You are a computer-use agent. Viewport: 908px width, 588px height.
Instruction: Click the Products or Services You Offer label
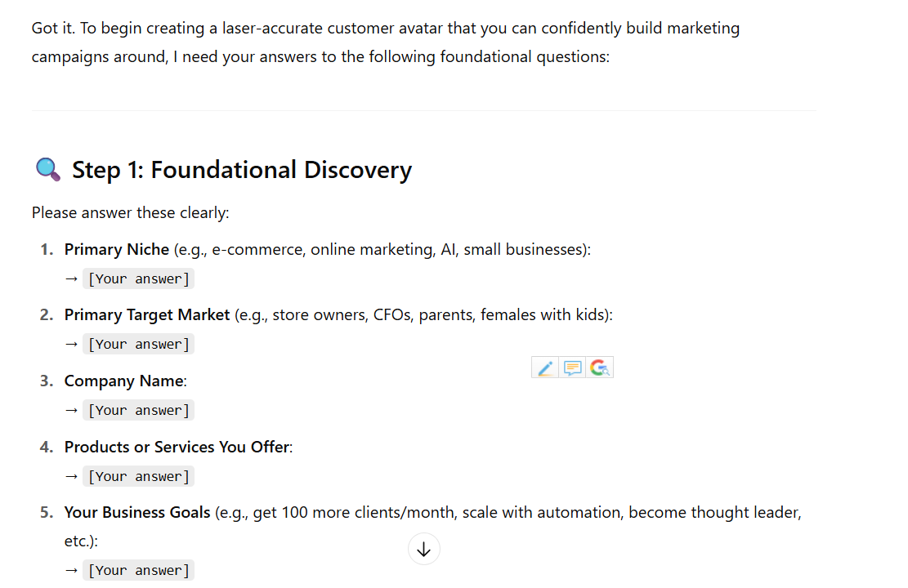[x=177, y=447]
